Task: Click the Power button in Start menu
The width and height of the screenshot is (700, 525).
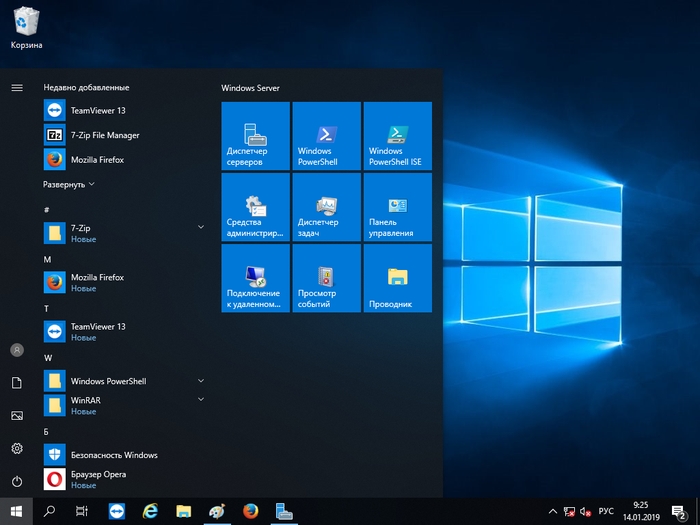Action: click(17, 481)
